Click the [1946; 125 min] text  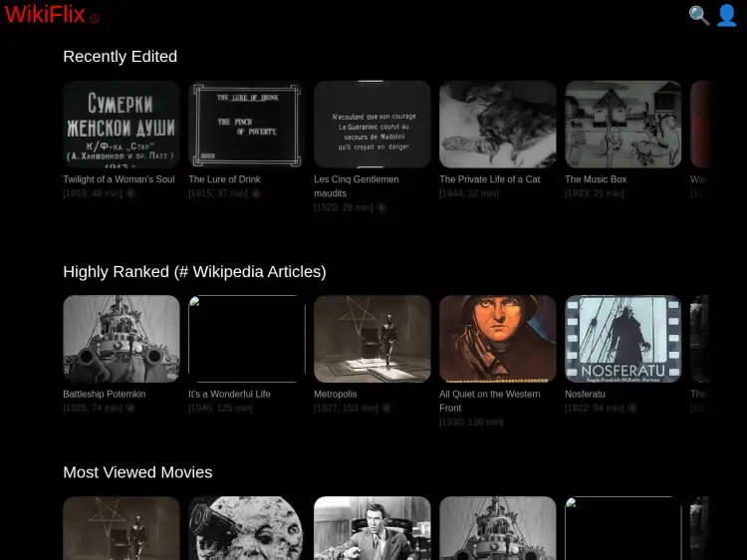coord(220,409)
